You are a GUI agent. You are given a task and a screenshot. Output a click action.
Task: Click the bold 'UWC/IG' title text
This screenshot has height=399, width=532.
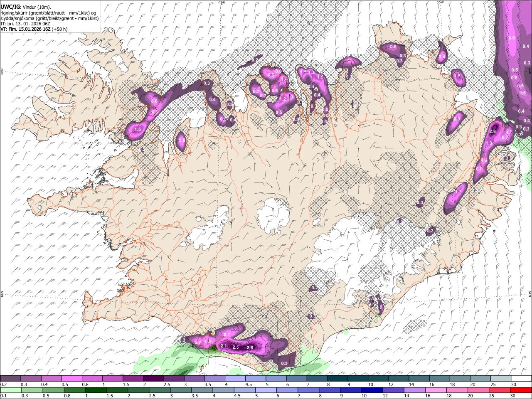click(x=10, y=7)
